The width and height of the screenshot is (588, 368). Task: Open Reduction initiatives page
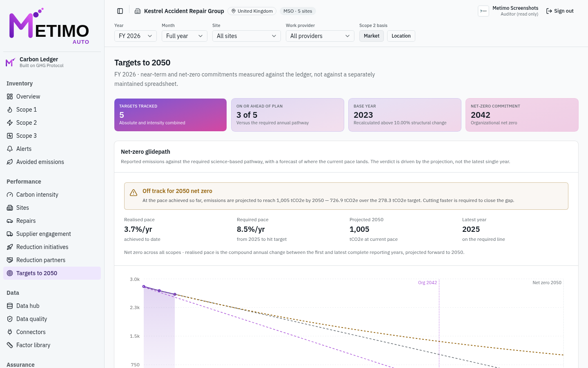[52, 247]
